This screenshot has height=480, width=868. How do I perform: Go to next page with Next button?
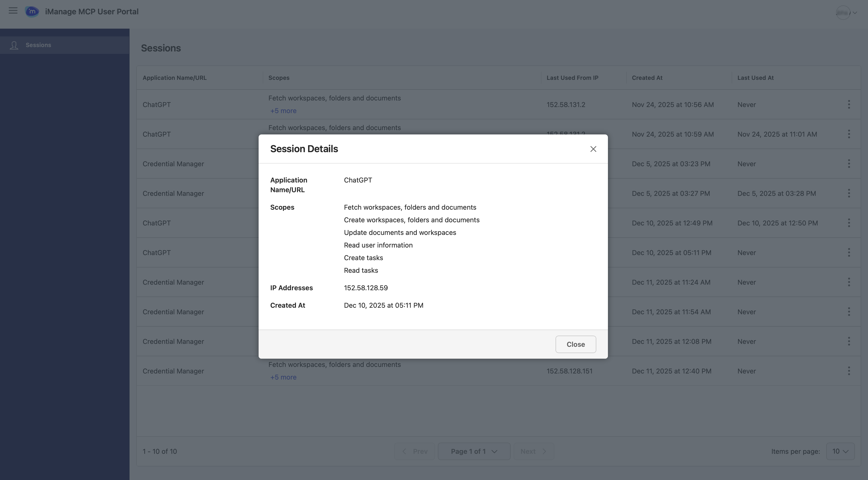click(533, 451)
